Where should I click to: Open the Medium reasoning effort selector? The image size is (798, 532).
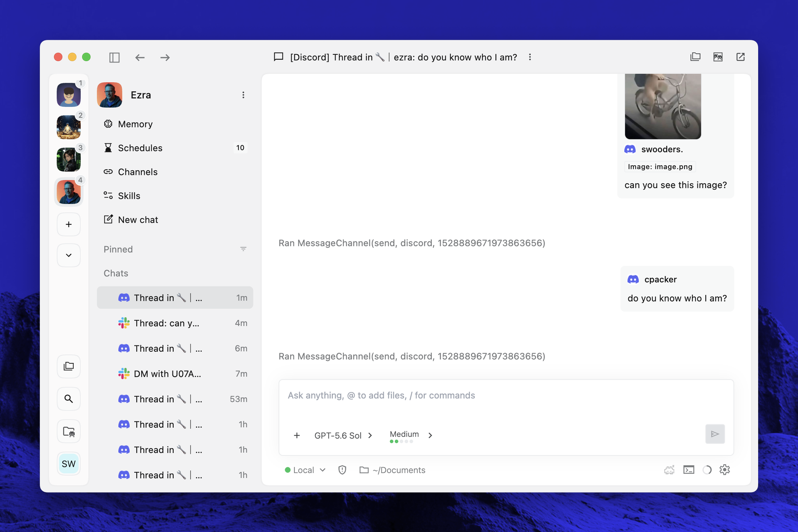pyautogui.click(x=411, y=435)
